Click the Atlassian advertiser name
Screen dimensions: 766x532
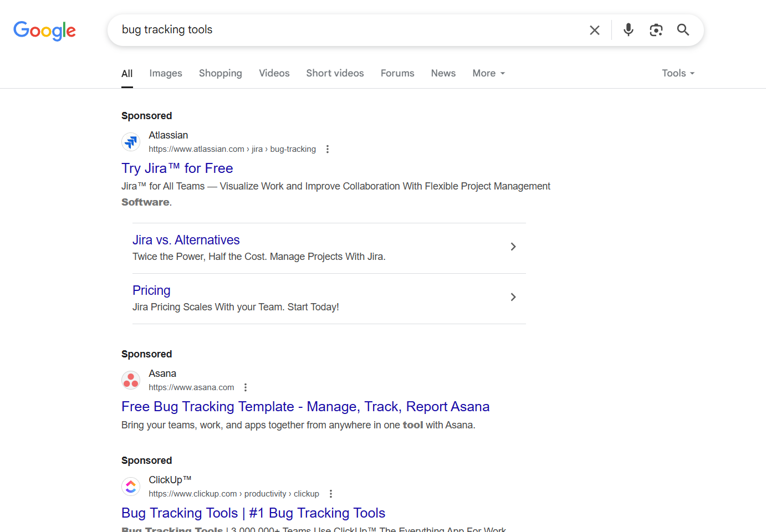168,135
